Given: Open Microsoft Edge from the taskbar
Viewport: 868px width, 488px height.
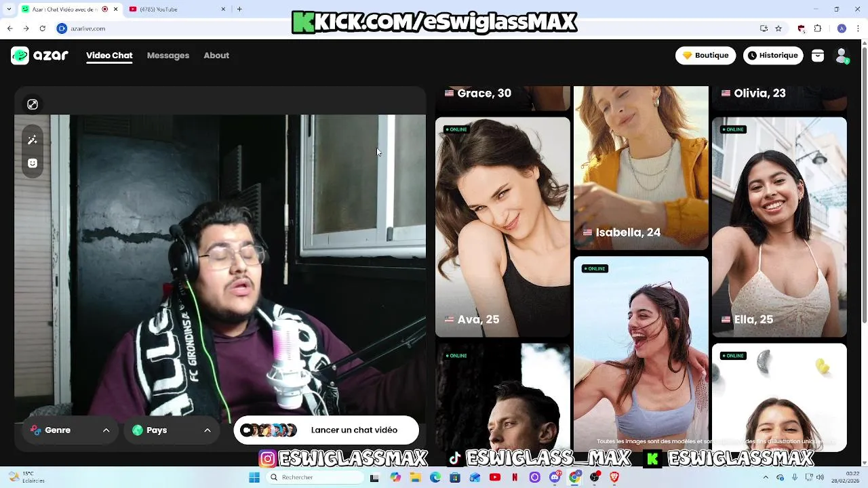Looking at the screenshot, I should (435, 477).
